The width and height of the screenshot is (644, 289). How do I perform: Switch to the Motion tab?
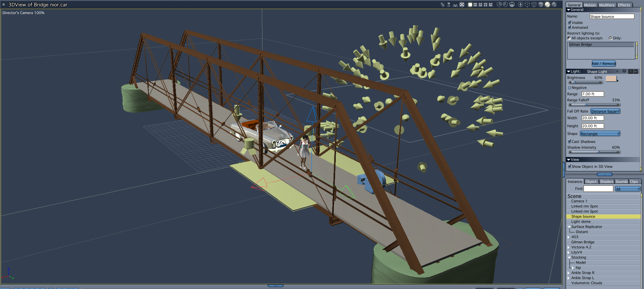pos(590,5)
